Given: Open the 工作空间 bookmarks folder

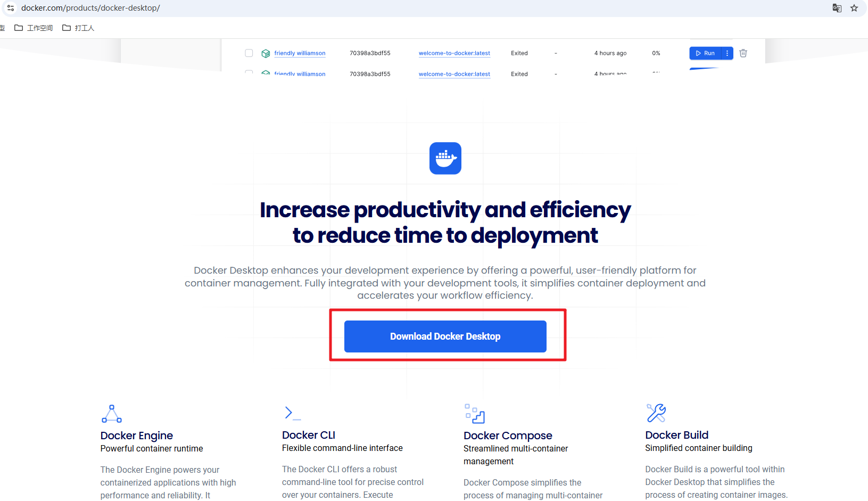Looking at the screenshot, I should 34,28.
